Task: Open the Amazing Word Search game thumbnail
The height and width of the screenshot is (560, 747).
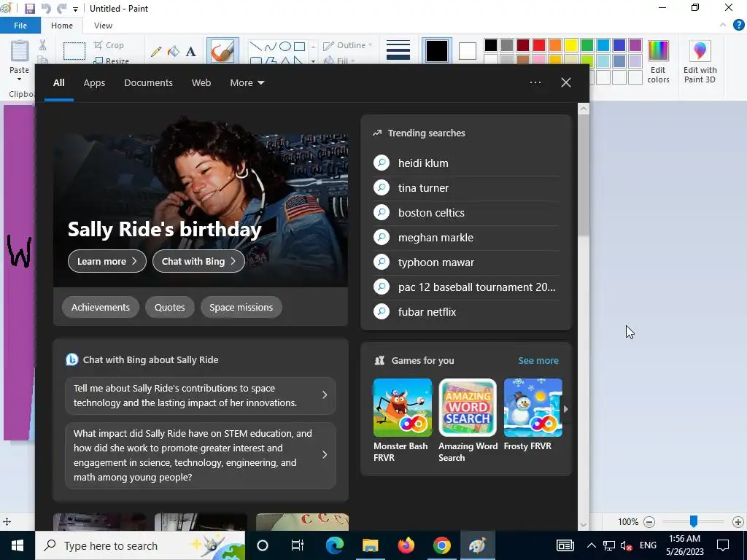Action: pos(468,408)
